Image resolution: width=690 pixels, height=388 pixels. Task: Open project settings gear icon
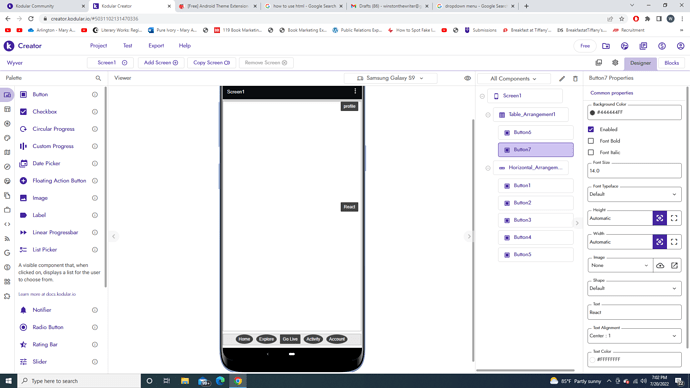pos(615,63)
